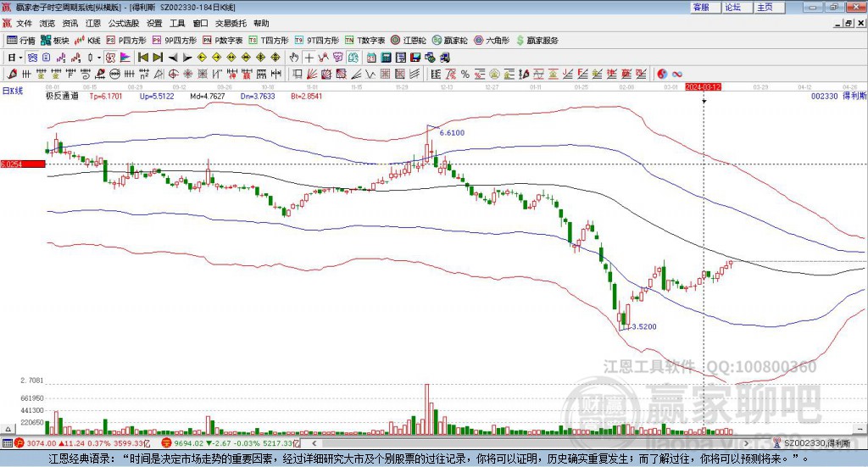Screen dimensions: 868x467
Task: Click the last yellow diamond arrow icon
Action: [x=275, y=58]
